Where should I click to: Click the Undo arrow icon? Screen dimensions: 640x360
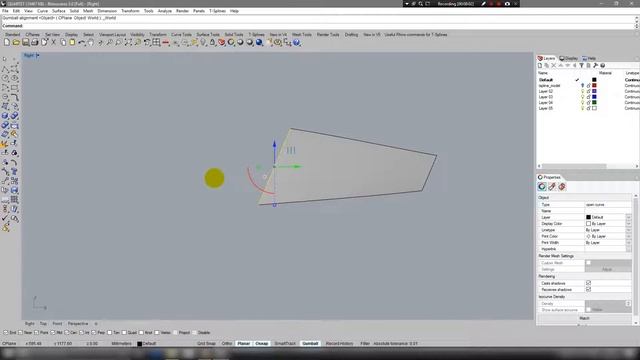tap(82, 42)
